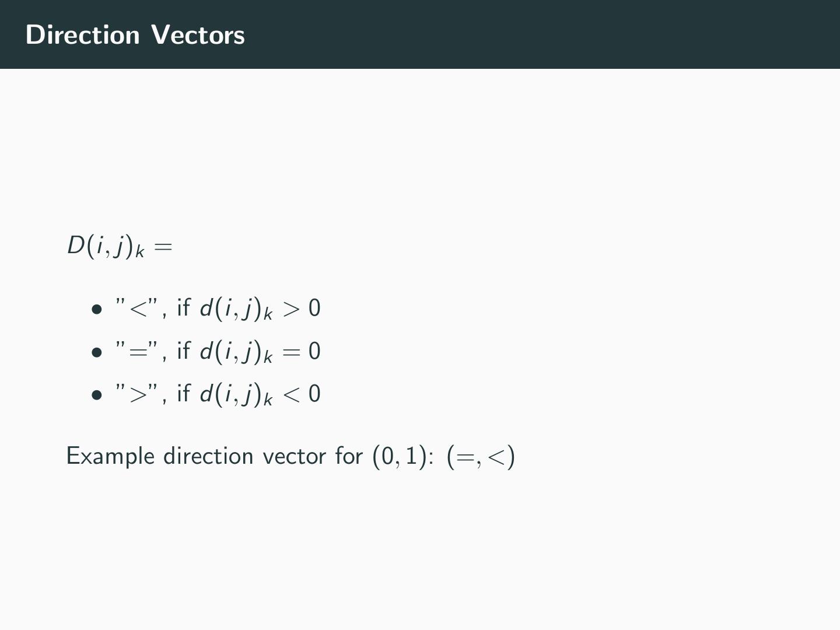
Task: Click the word "Example" in the bottom line
Action: coord(111,456)
